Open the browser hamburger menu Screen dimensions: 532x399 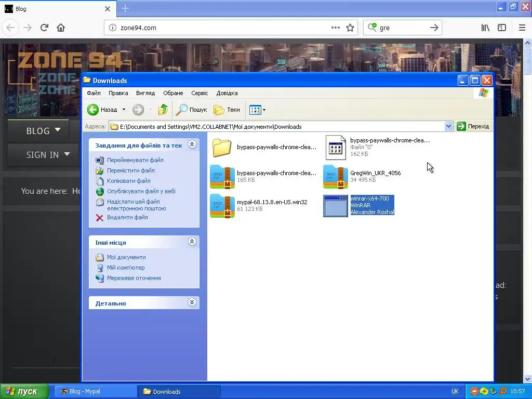[x=522, y=28]
